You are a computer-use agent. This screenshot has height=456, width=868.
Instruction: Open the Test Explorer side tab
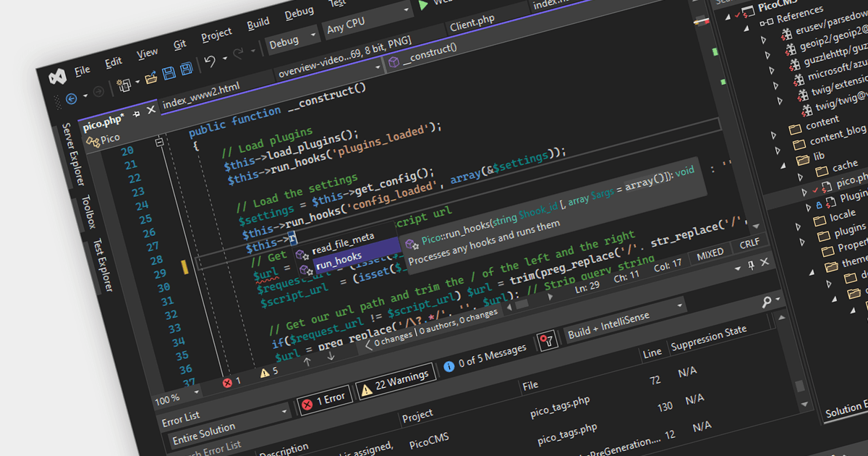(x=102, y=263)
